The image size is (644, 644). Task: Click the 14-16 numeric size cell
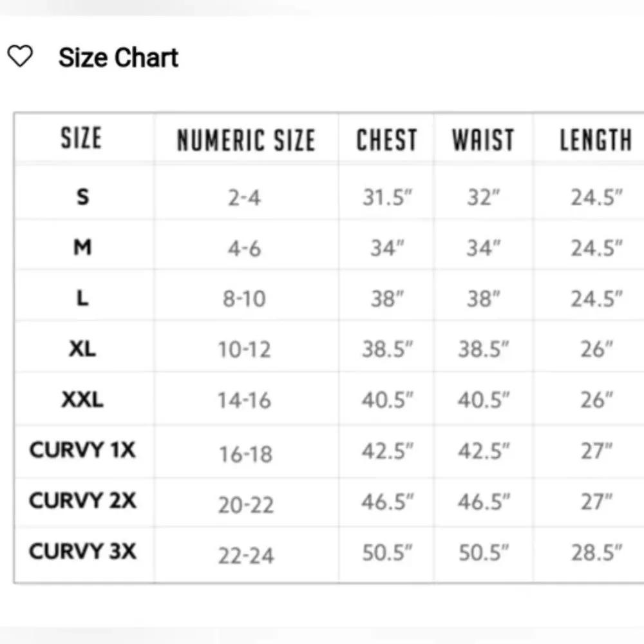244,401
